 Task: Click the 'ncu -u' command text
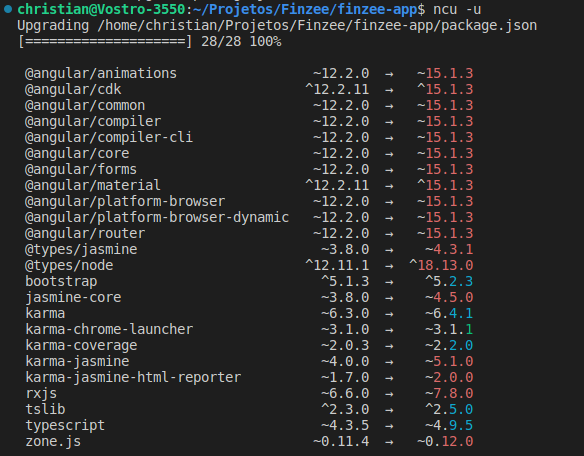(457, 9)
